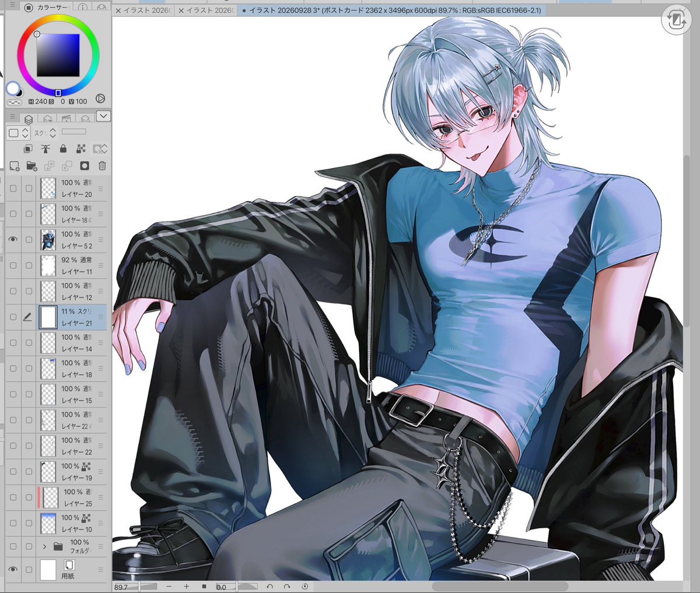The height and width of the screenshot is (593, 700).
Task: Zoom out with the minus button
Action: point(169,587)
